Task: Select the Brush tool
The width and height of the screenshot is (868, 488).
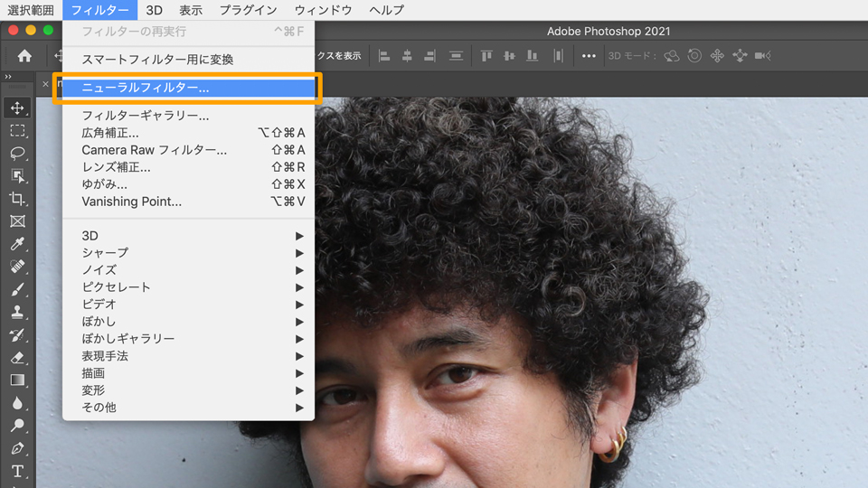Action: click(x=17, y=289)
